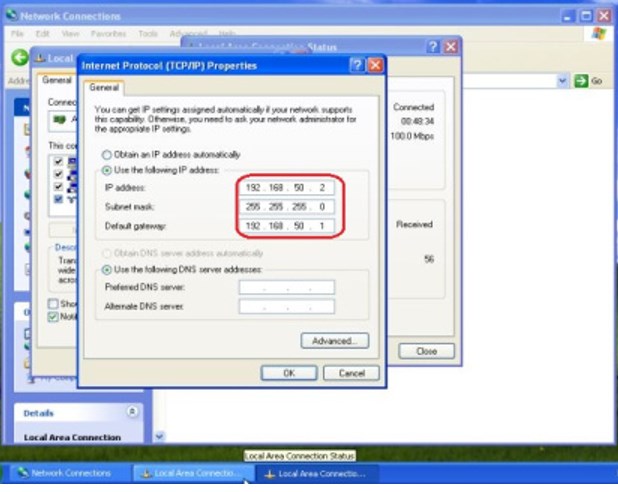The width and height of the screenshot is (618, 492).
Task: Select the General tab in TCP/IP Properties
Action: point(104,88)
